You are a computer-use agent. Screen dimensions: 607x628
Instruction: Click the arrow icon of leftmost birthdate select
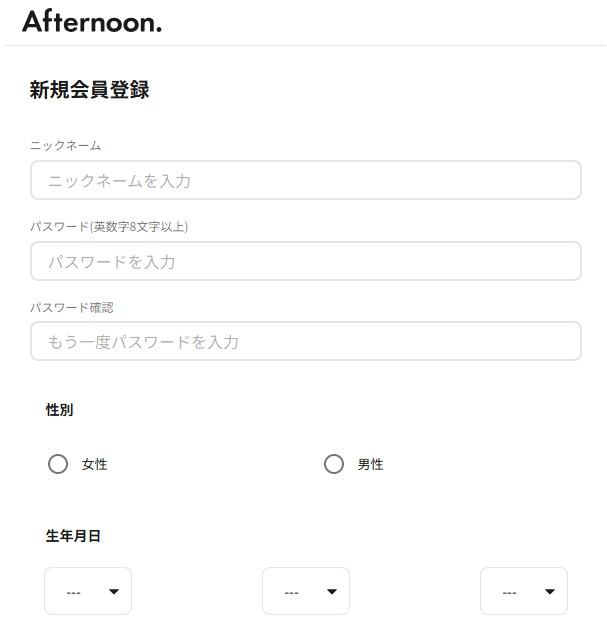114,592
